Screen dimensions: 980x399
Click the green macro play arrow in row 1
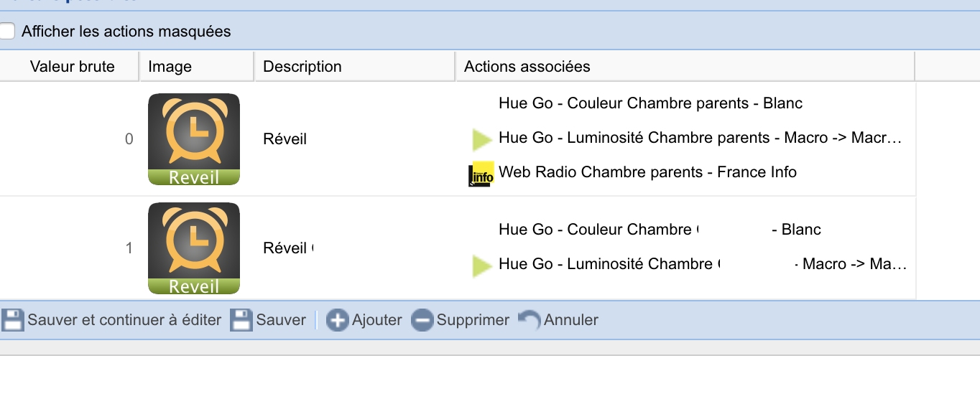[481, 266]
